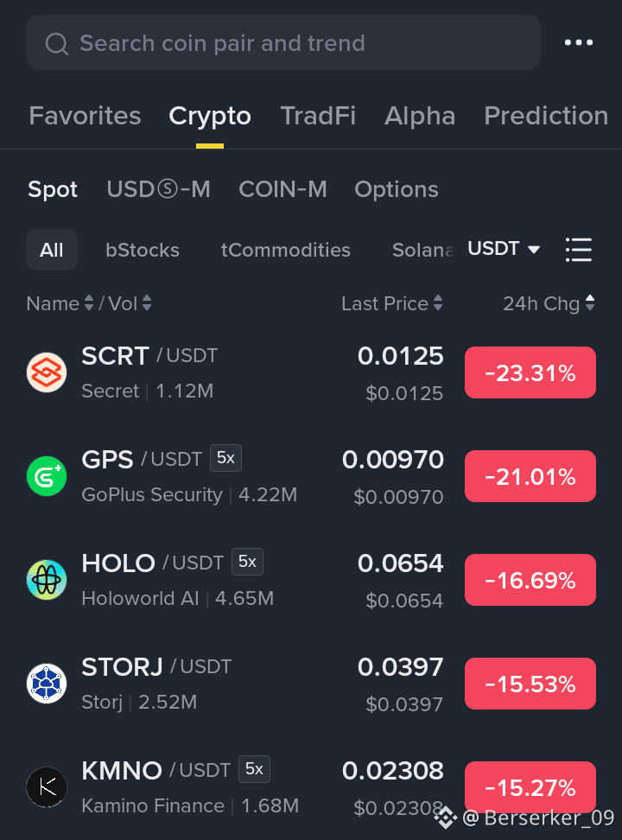Select the bStocks filter chip
Viewport: 622px width, 840px height.
143,250
